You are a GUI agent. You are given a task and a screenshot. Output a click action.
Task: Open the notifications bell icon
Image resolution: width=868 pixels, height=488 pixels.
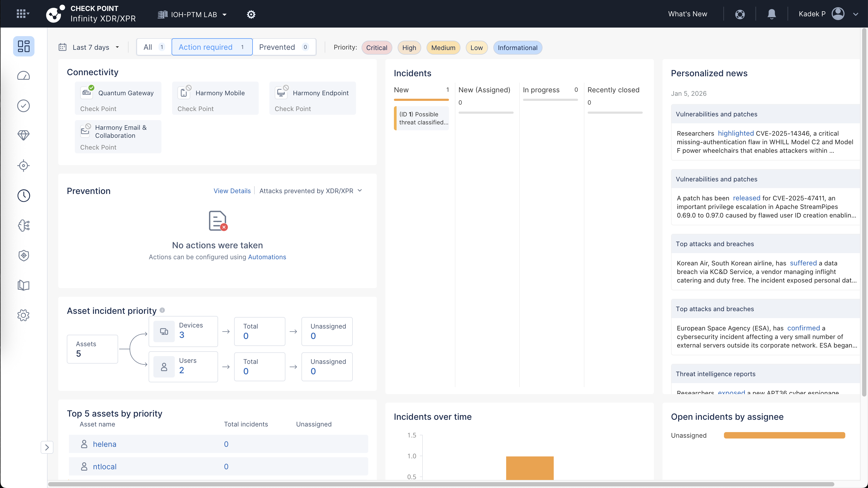(x=771, y=14)
